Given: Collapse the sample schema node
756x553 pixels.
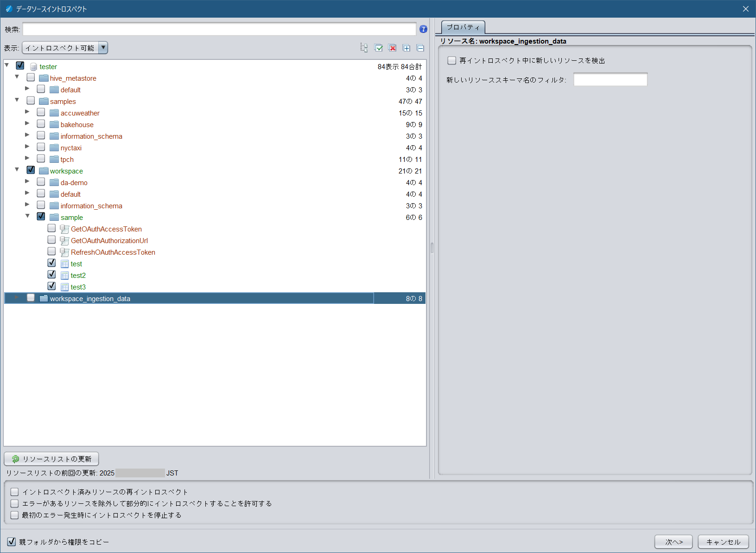Looking at the screenshot, I should [x=27, y=216].
